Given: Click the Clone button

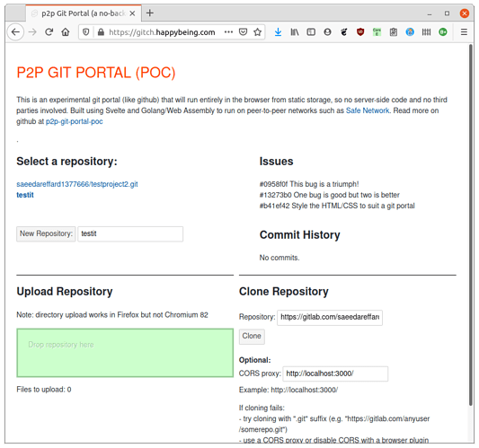Looking at the screenshot, I should [252, 337].
